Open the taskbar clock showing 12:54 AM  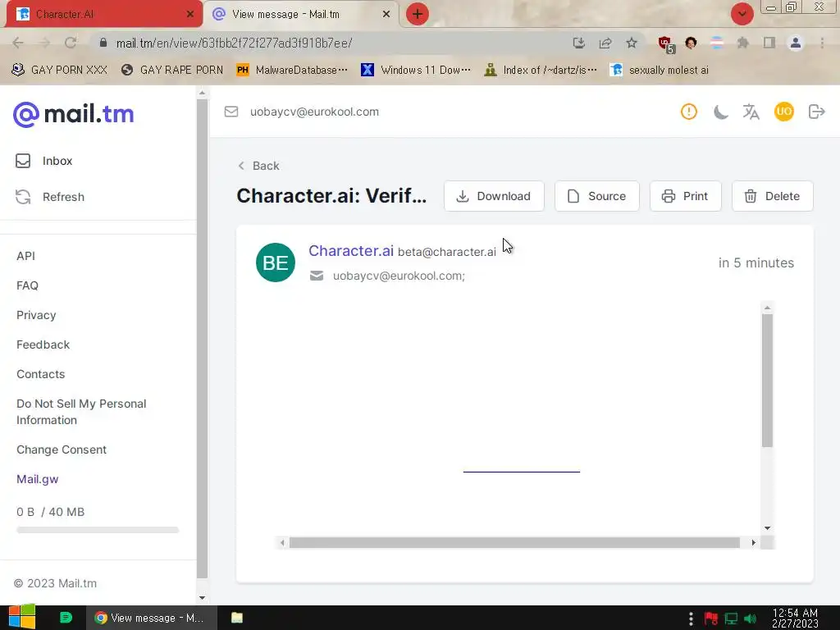click(795, 618)
